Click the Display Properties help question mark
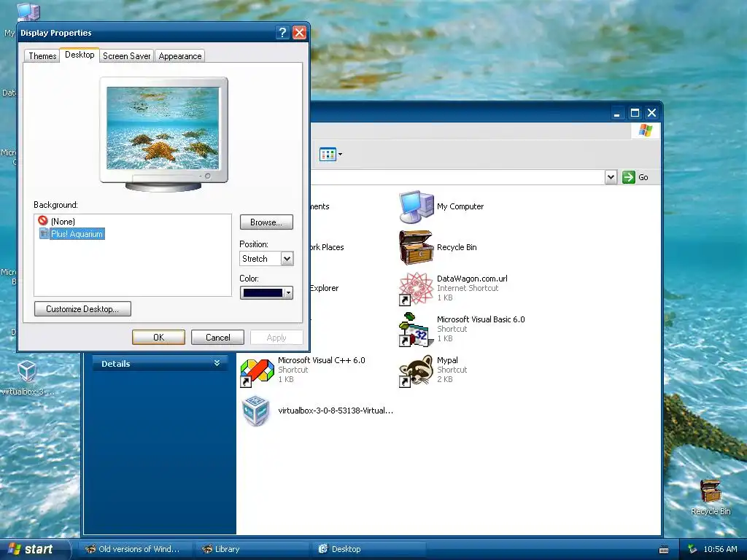The image size is (747, 560). point(282,32)
